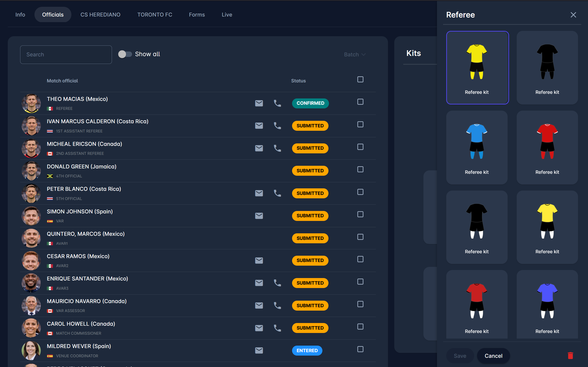Toggle the Show all switch
This screenshot has height=367, width=588.
pos(125,54)
